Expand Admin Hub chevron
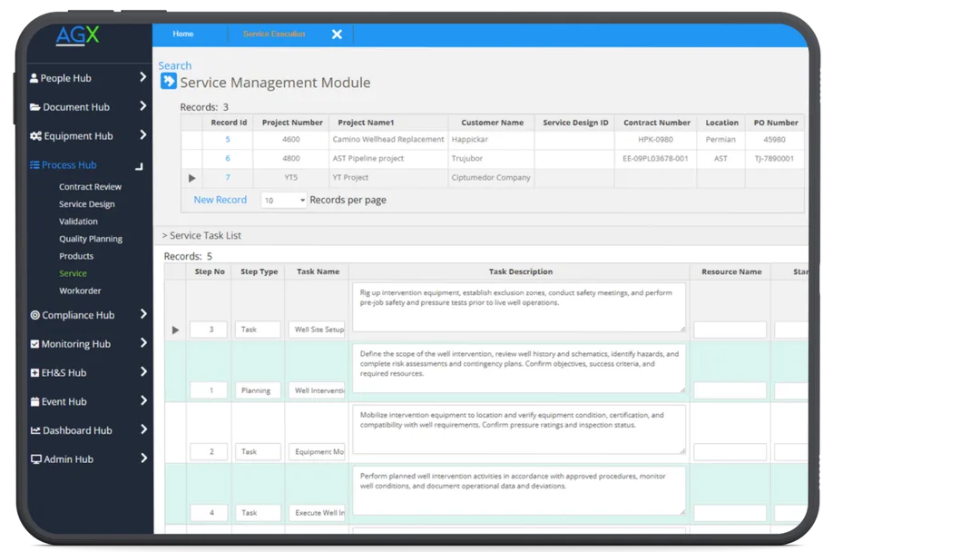Screen dimensions: 980x552 143,458
